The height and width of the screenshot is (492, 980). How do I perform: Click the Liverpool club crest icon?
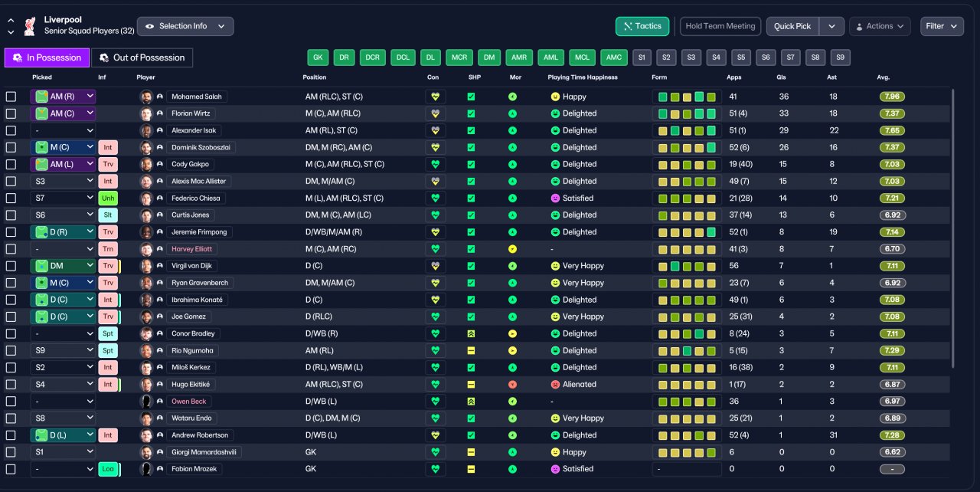pyautogui.click(x=30, y=25)
